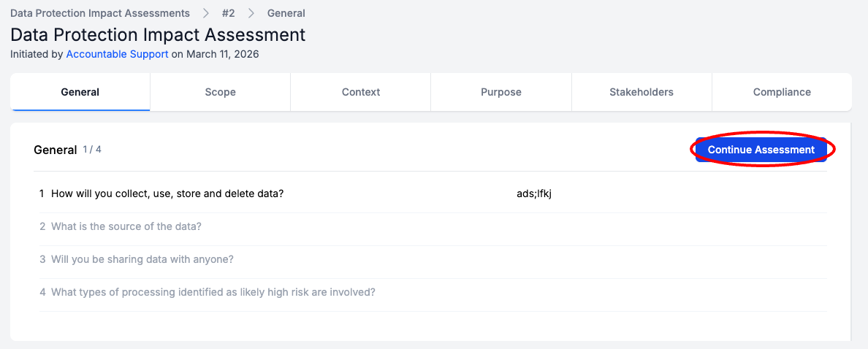Open the Context tab

click(x=361, y=92)
